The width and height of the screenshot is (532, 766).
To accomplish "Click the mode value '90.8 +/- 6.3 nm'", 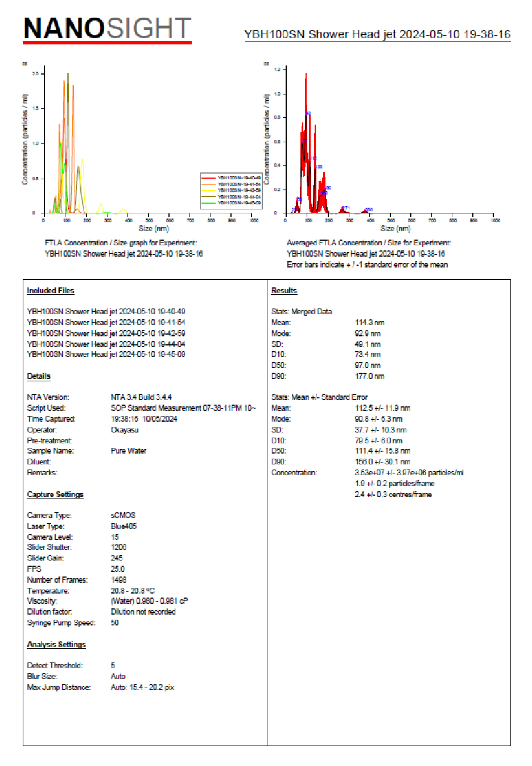I will click(x=378, y=419).
